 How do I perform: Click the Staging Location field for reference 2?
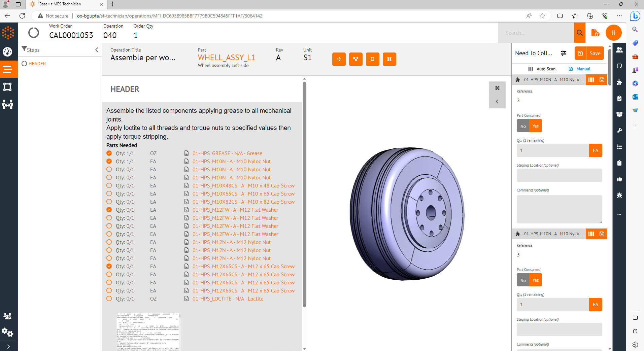[x=559, y=175]
